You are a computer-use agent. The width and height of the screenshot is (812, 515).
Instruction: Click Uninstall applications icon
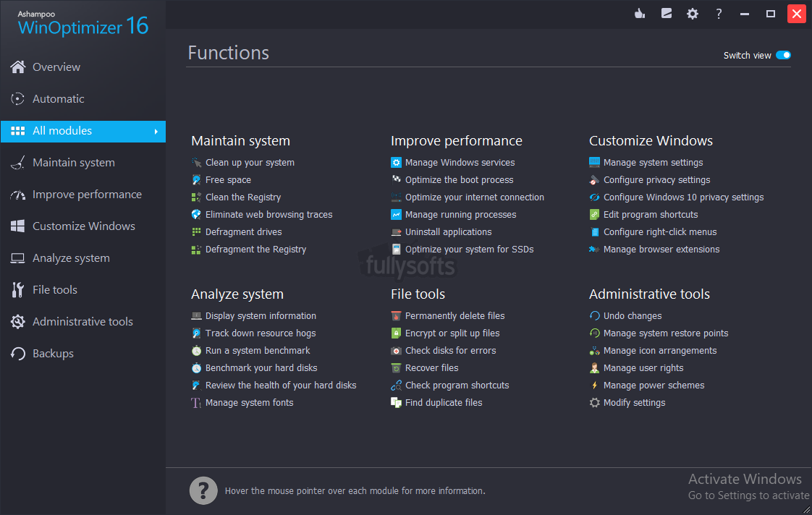pyautogui.click(x=396, y=232)
